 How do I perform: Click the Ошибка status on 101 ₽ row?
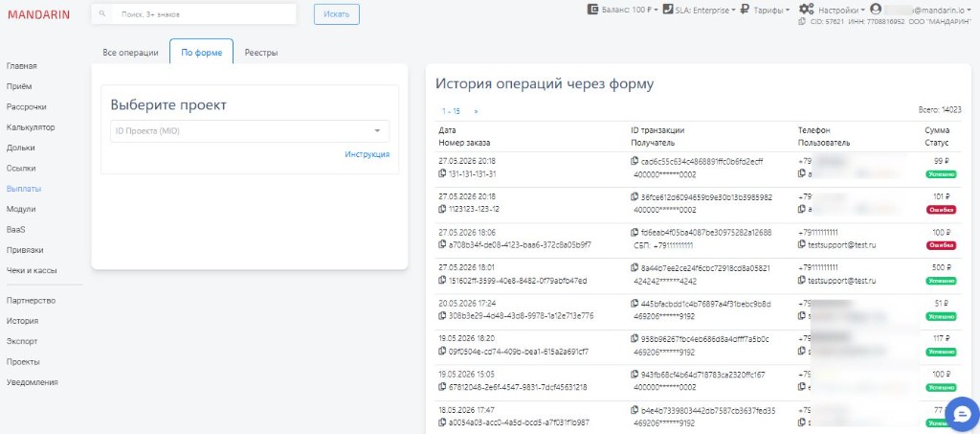941,210
